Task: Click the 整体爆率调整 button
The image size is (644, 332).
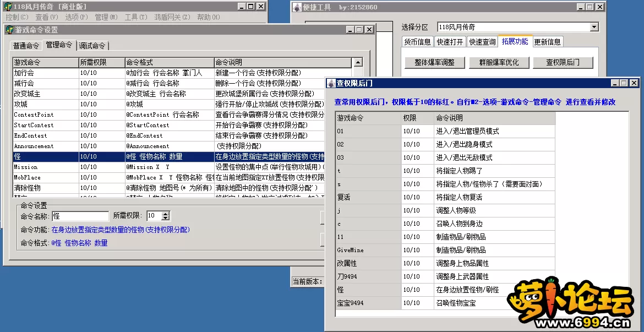Action: coord(434,62)
